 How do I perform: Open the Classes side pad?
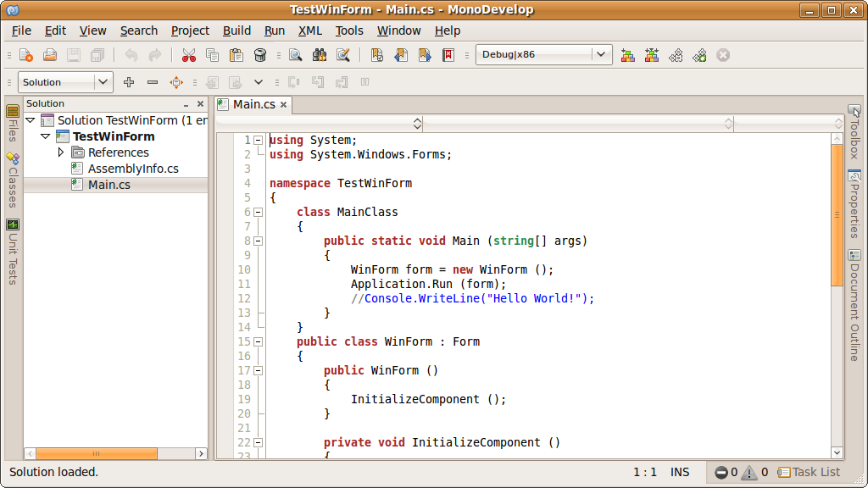13,180
